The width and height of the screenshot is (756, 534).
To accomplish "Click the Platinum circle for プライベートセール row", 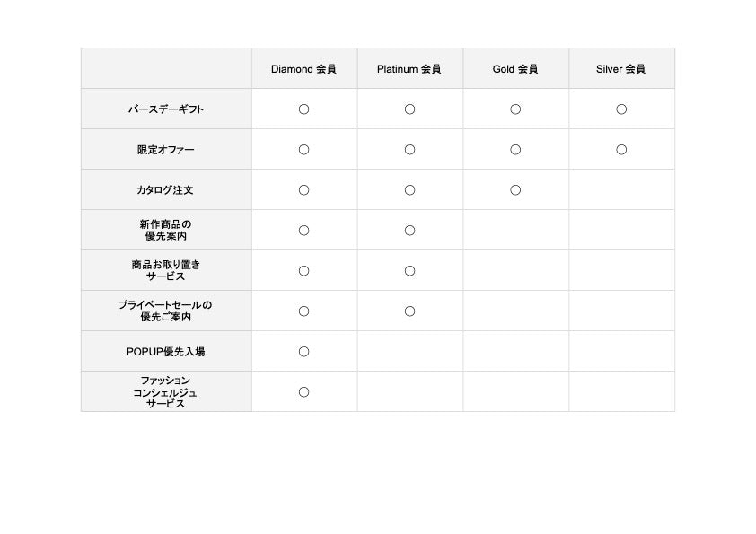I will click(x=409, y=311).
